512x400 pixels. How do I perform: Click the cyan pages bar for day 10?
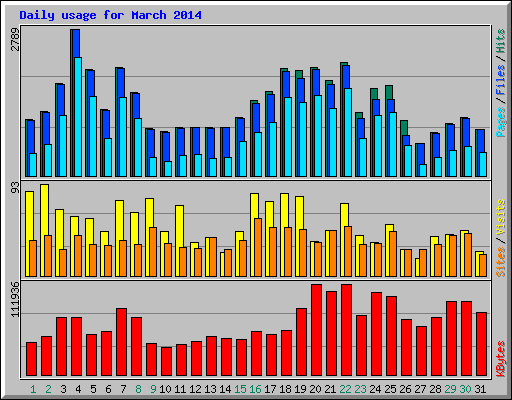168,169
